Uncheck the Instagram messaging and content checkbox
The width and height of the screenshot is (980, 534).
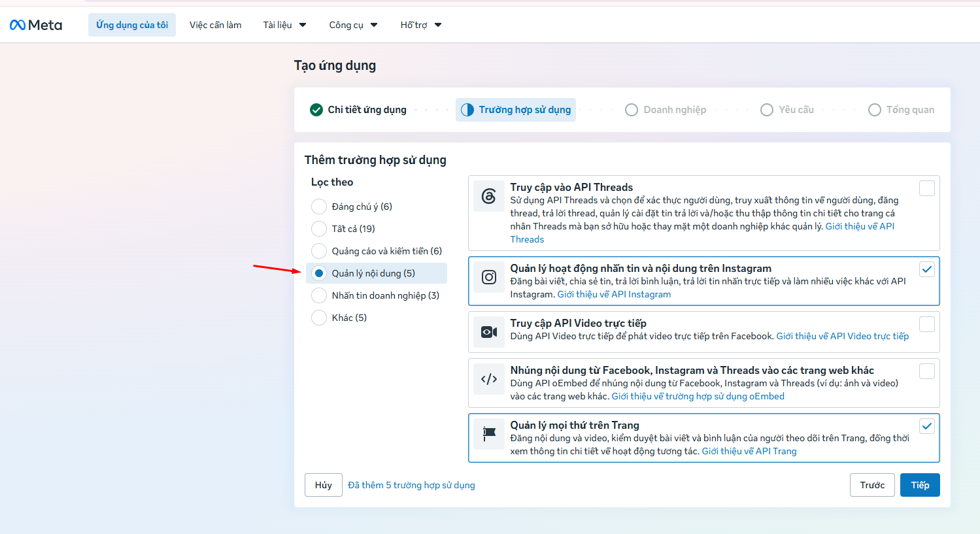click(x=927, y=269)
